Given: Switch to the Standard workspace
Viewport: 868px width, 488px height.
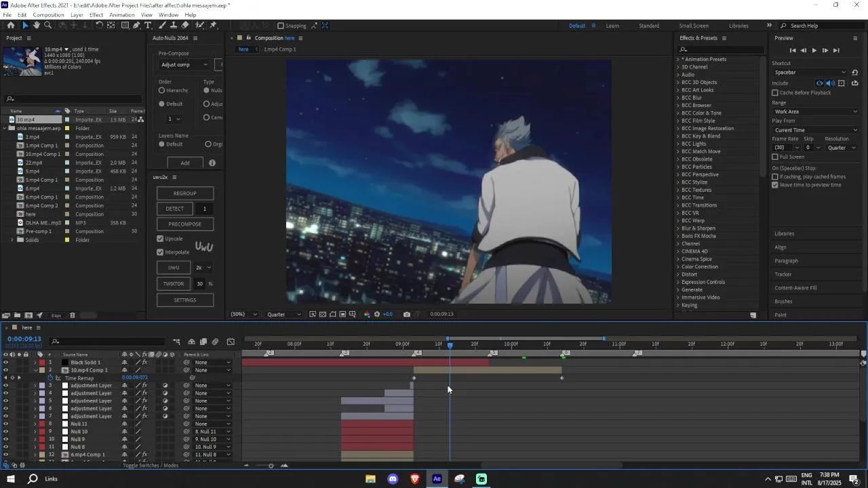Looking at the screenshot, I should tap(649, 26).
